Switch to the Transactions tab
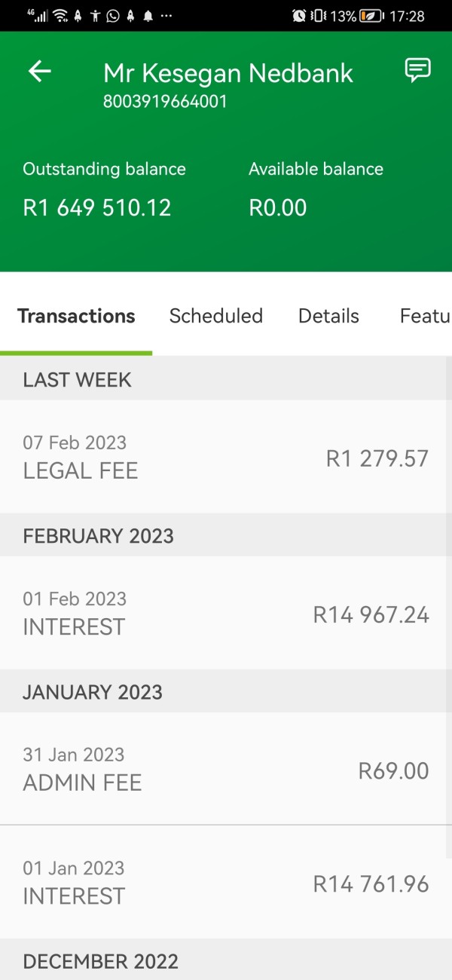This screenshot has width=452, height=980. 76,316
